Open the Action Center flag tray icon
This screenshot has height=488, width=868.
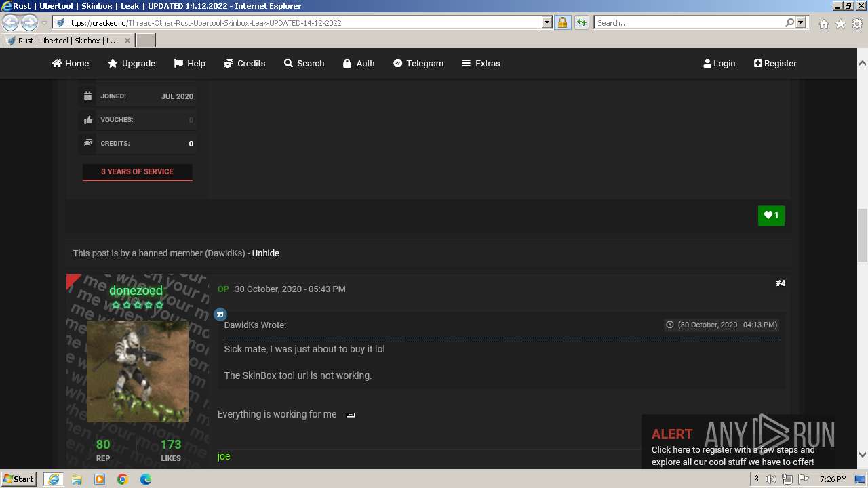804,479
